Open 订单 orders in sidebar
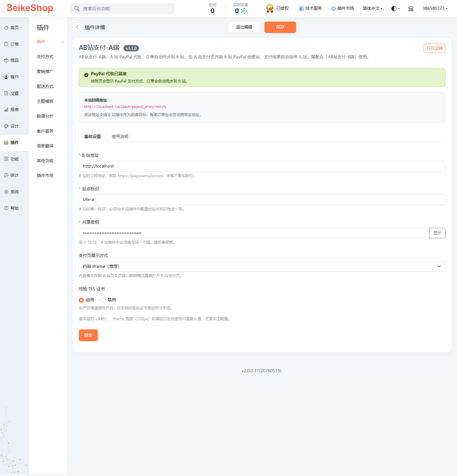Viewport: 457px width, 476px height. [x=15, y=44]
